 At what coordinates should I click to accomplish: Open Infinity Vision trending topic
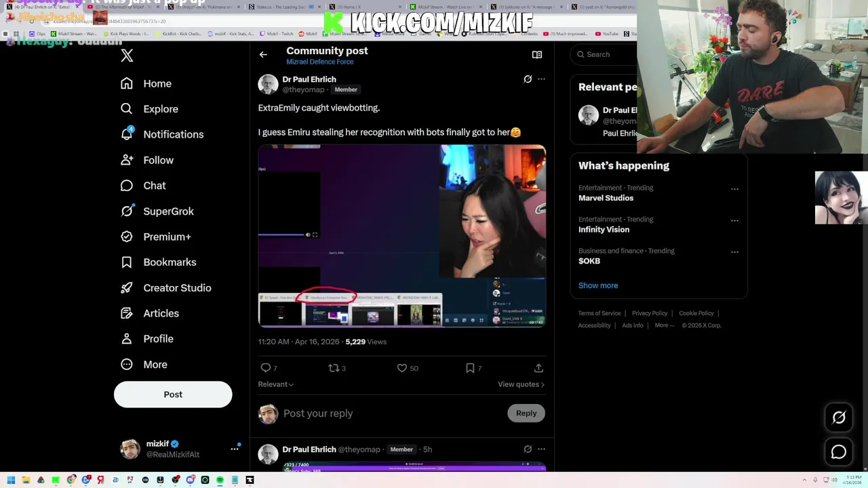click(x=604, y=230)
